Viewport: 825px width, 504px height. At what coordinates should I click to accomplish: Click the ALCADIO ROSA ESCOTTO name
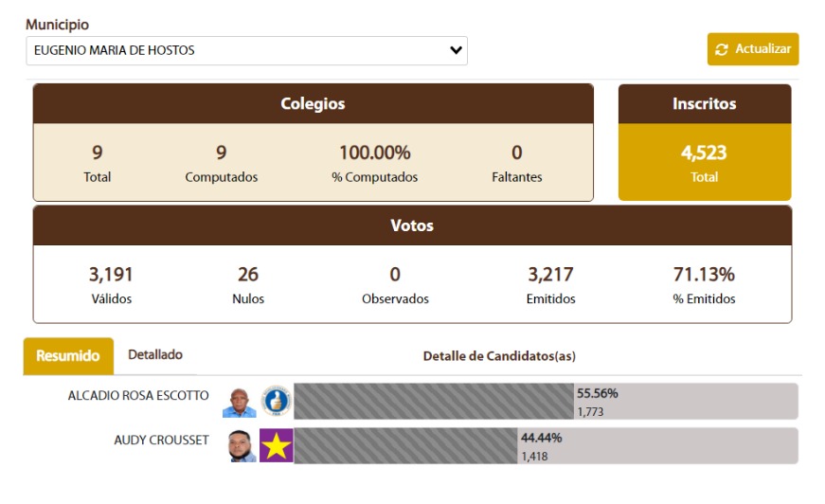(x=138, y=395)
